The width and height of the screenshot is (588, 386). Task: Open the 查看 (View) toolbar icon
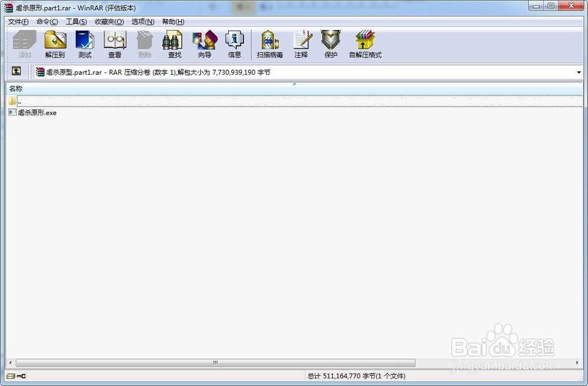click(x=115, y=44)
